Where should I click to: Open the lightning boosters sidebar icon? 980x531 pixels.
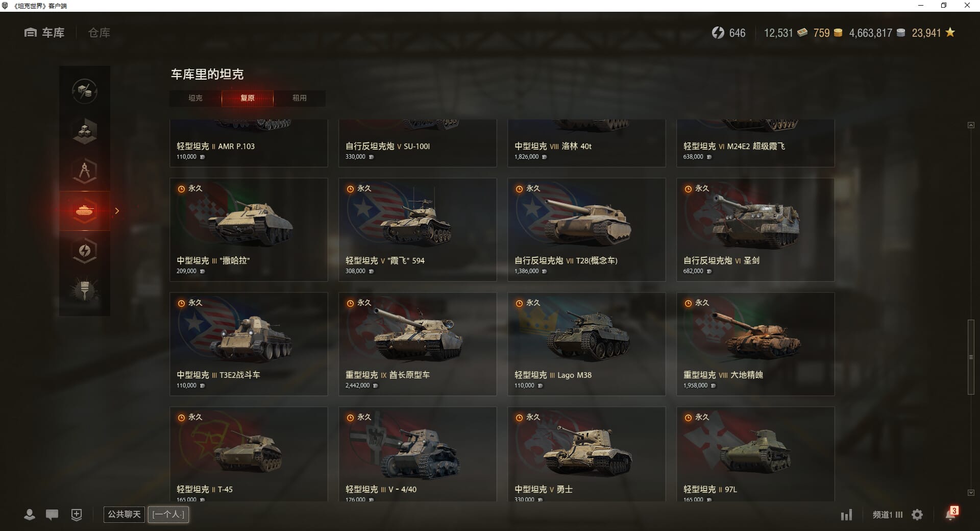pyautogui.click(x=85, y=251)
